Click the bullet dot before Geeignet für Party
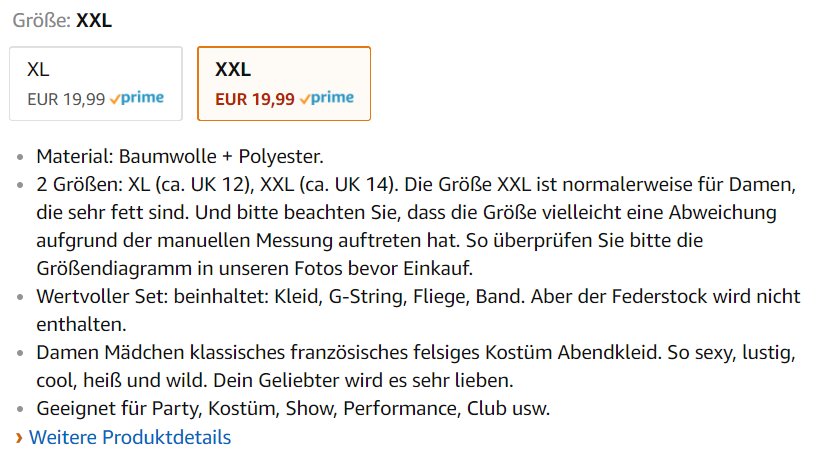This screenshot has height=469, width=831. pyautogui.click(x=21, y=410)
